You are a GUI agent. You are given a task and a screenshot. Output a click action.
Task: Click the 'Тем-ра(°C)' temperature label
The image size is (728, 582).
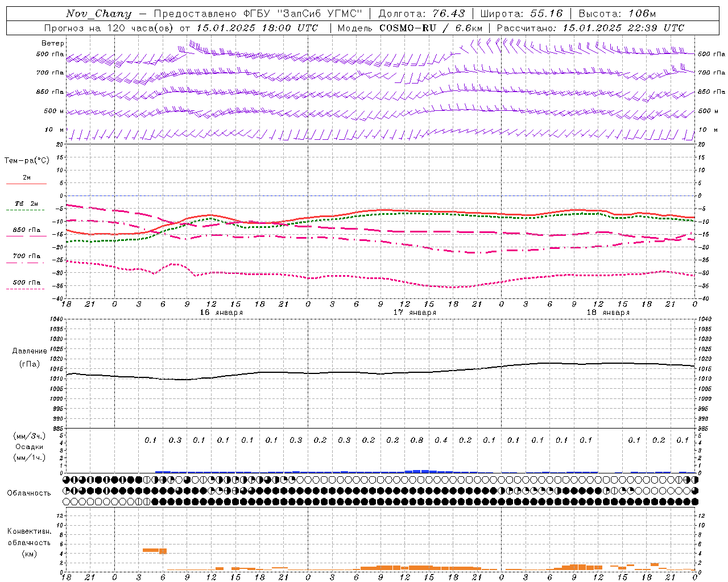click(x=27, y=161)
